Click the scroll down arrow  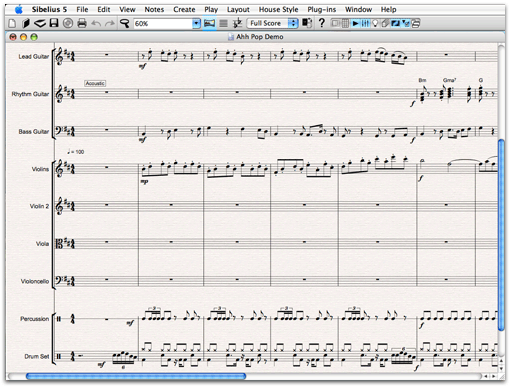(501, 369)
